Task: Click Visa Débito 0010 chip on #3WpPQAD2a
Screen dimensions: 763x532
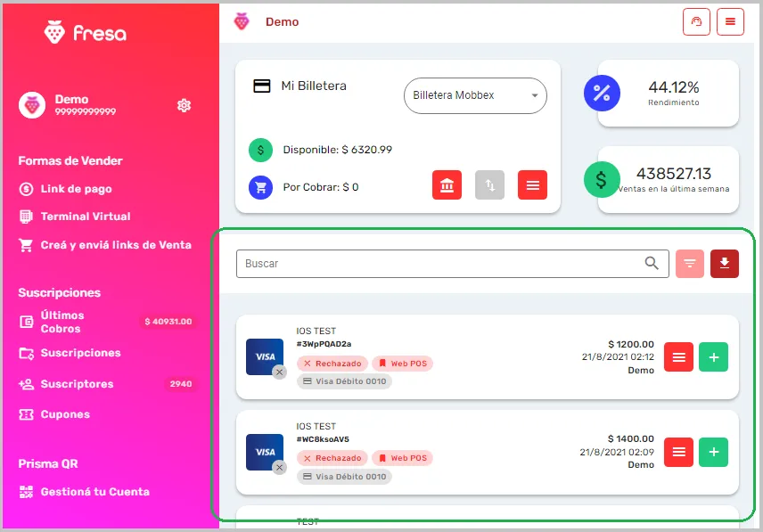Action: (x=345, y=381)
